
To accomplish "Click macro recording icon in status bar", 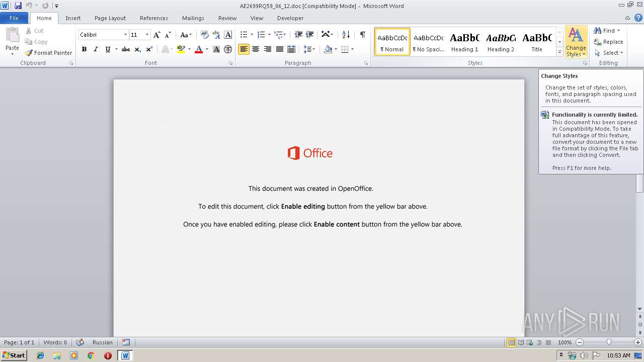I will [126, 342].
